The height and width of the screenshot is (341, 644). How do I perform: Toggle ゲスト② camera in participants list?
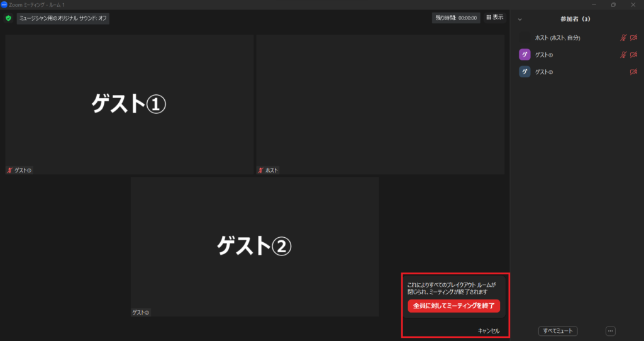click(x=633, y=72)
